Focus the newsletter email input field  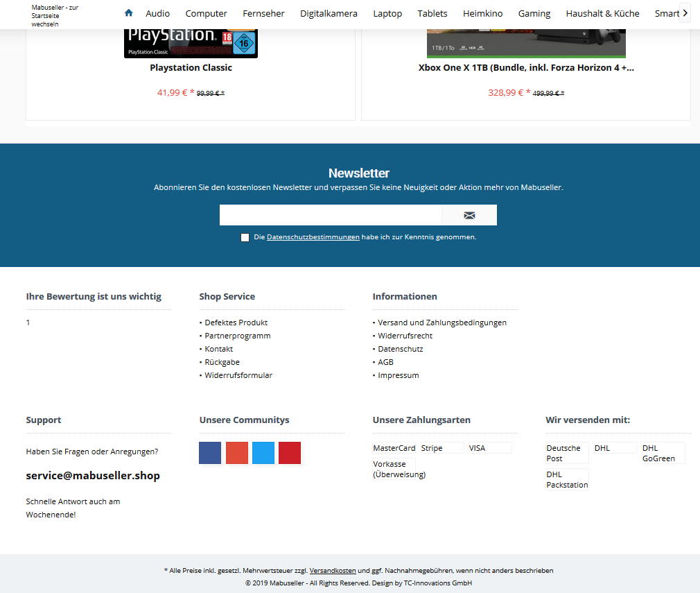tap(331, 215)
